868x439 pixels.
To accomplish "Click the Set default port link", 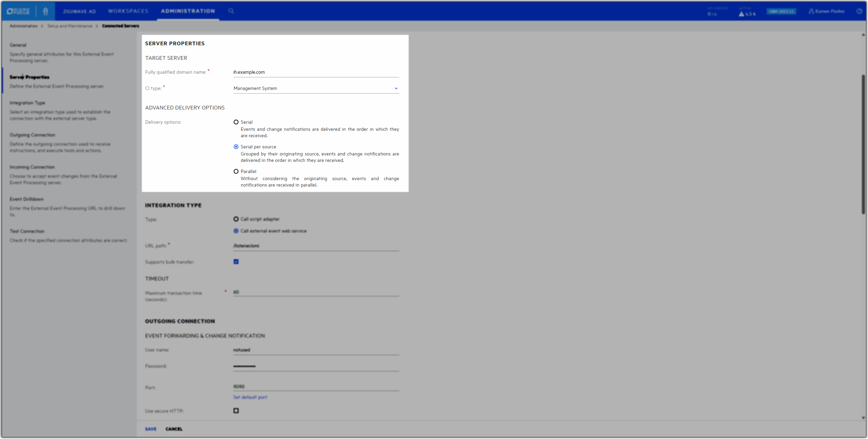I will click(x=250, y=397).
